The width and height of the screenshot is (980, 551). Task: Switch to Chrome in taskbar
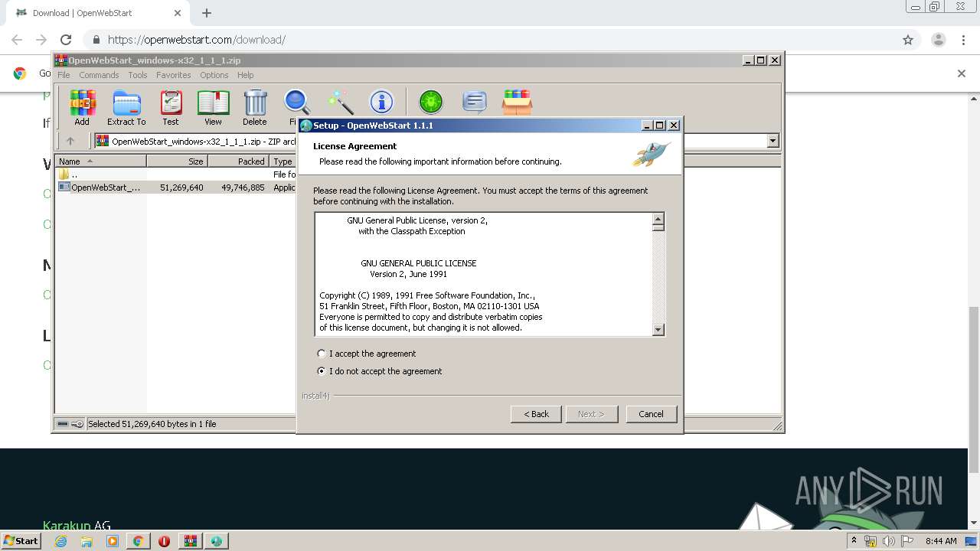pyautogui.click(x=138, y=541)
